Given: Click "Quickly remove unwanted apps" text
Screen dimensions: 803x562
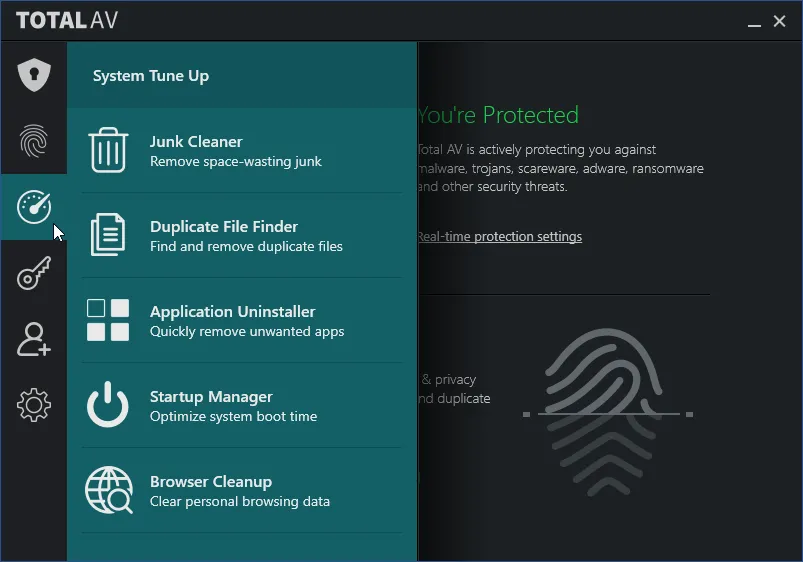Looking at the screenshot, I should pyautogui.click(x=247, y=331).
